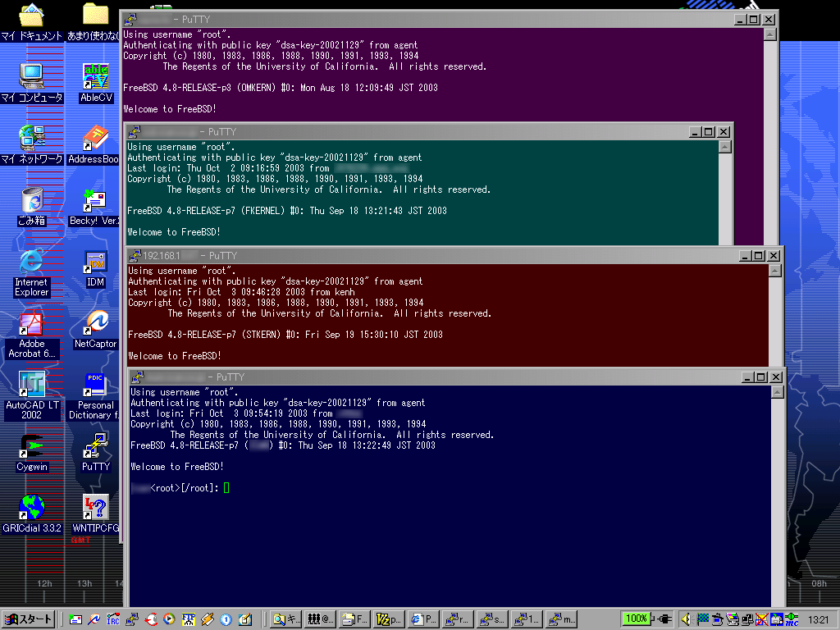Select the PuTTY desktop shortcut
840x630 pixels.
pos(95,446)
